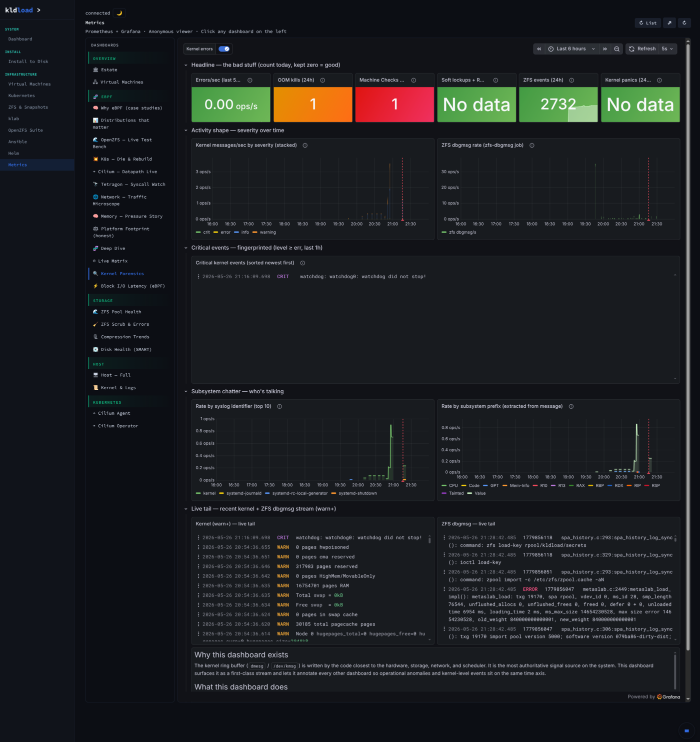Open the Kernel (warn+) live tail panel title menu
700x742 pixels.
click(x=225, y=524)
